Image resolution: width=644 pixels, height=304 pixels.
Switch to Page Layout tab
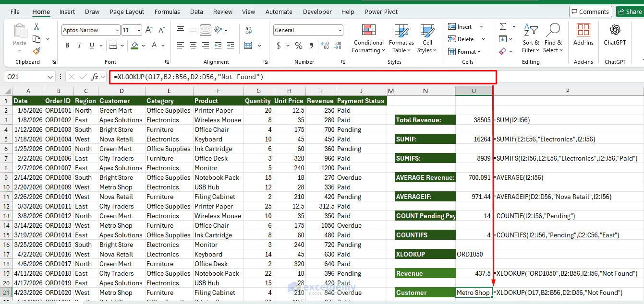point(127,12)
